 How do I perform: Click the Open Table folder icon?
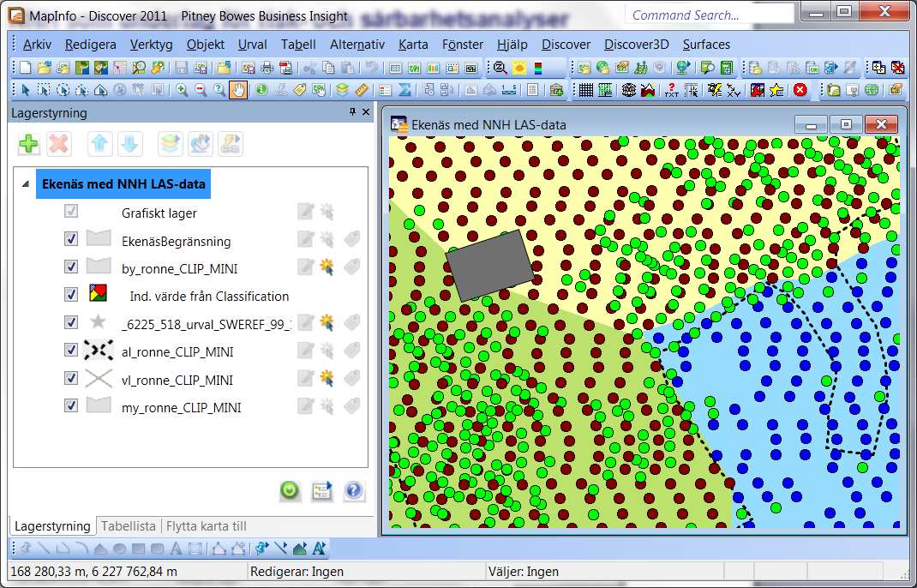click(x=44, y=68)
